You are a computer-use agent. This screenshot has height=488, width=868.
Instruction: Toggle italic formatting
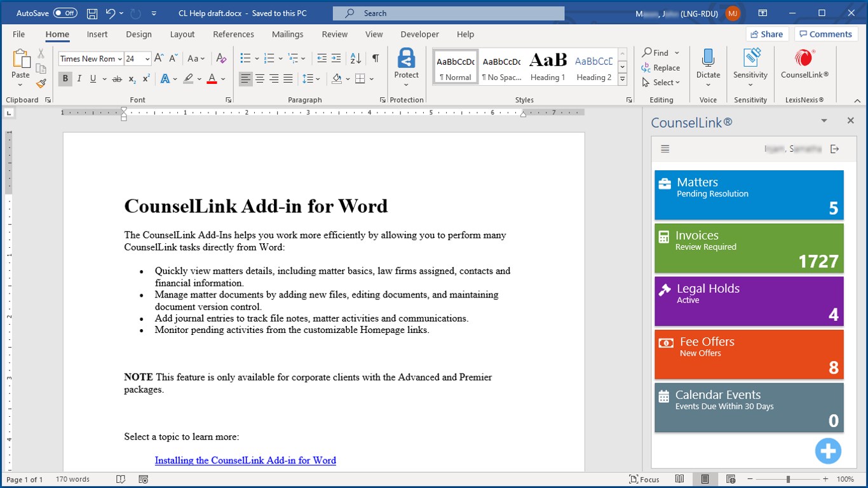(79, 79)
